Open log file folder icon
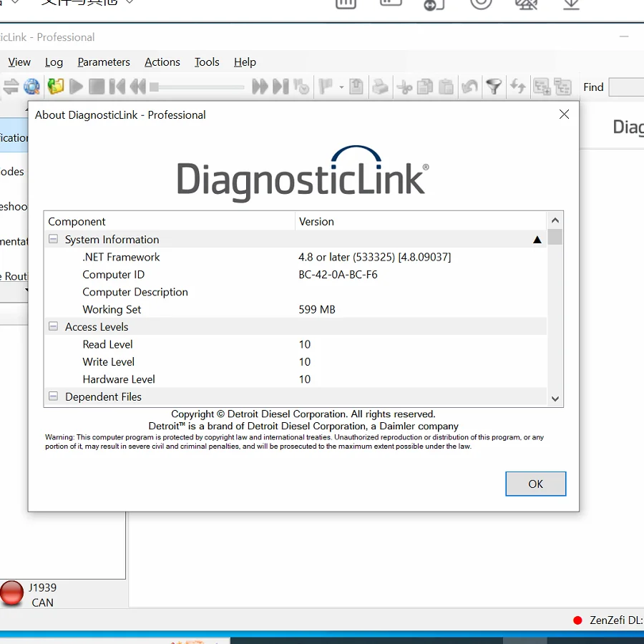This screenshot has width=644, height=644. 55,87
